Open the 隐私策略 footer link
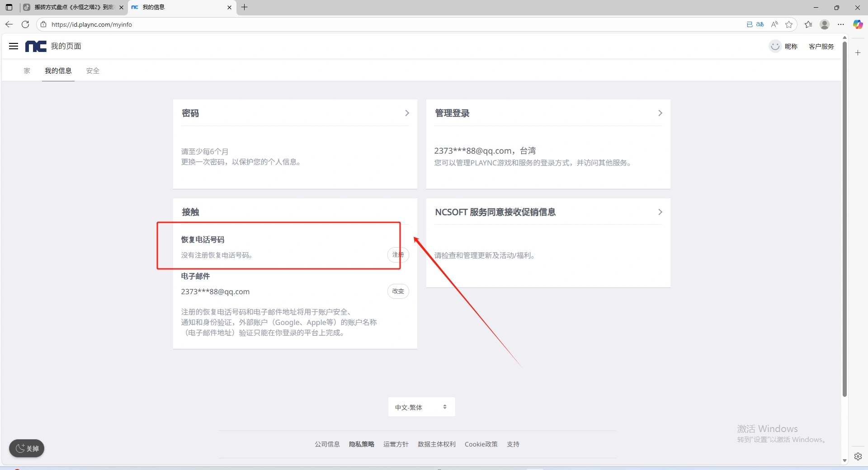Viewport: 868px width, 470px height. coord(362,444)
